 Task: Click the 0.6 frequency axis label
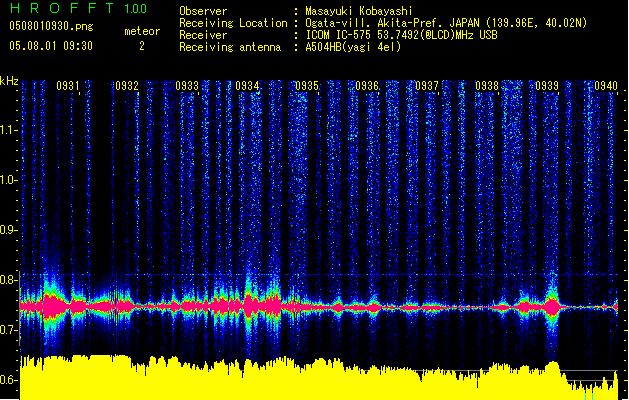click(x=8, y=380)
